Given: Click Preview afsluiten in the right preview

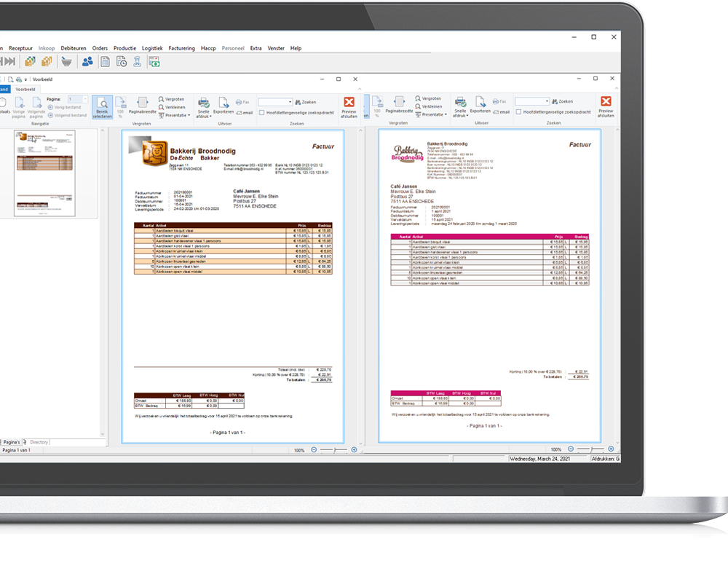Looking at the screenshot, I should click(x=606, y=107).
